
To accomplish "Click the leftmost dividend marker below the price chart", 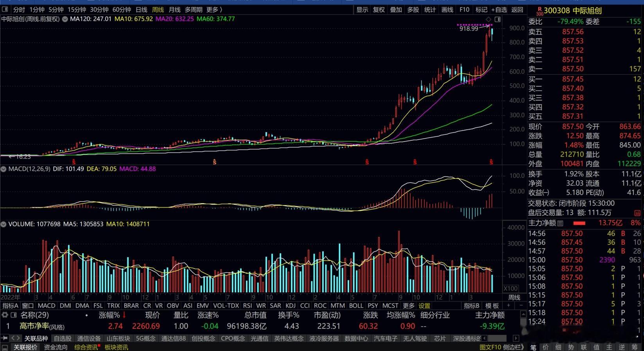I will point(74,162).
